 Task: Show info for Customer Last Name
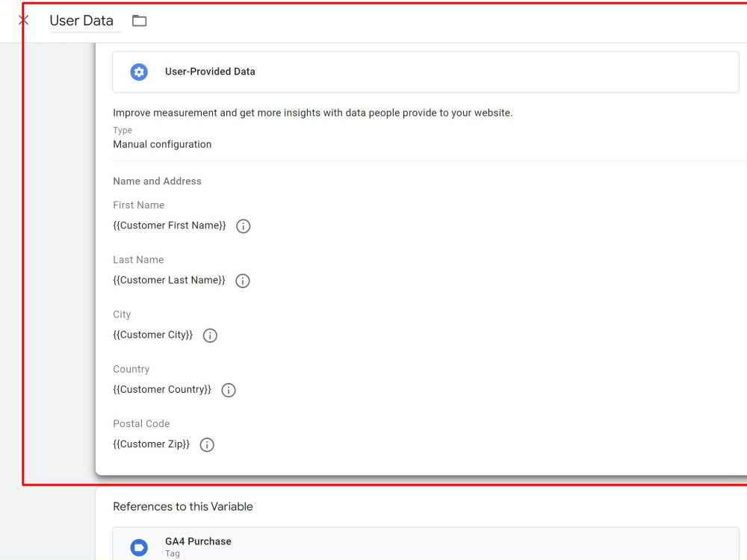click(x=243, y=281)
